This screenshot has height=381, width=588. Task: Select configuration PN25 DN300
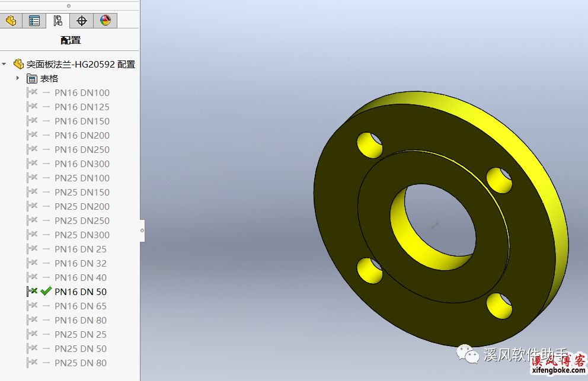[82, 235]
